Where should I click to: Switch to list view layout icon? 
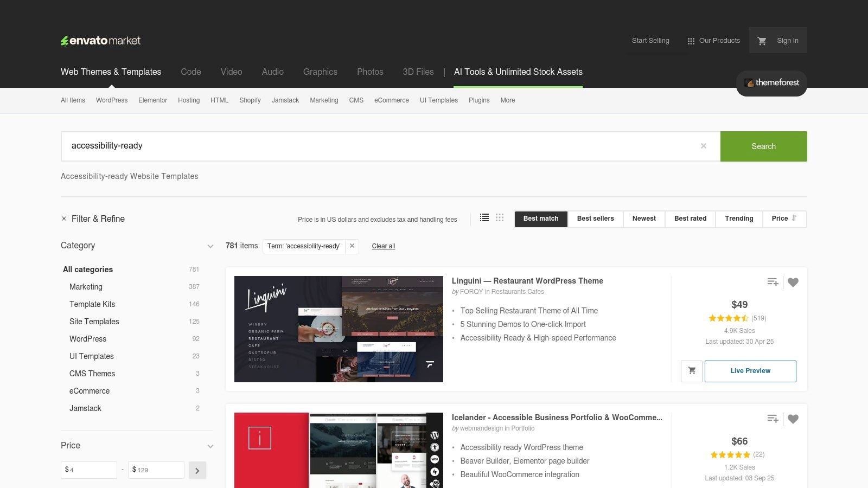pyautogui.click(x=484, y=217)
